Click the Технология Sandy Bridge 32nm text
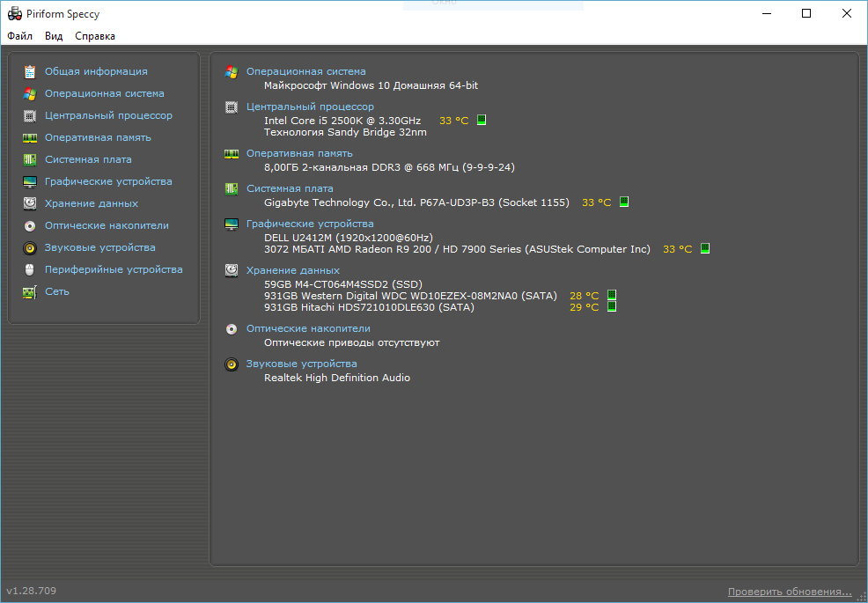Viewport: 868px width, 603px height. [x=345, y=132]
